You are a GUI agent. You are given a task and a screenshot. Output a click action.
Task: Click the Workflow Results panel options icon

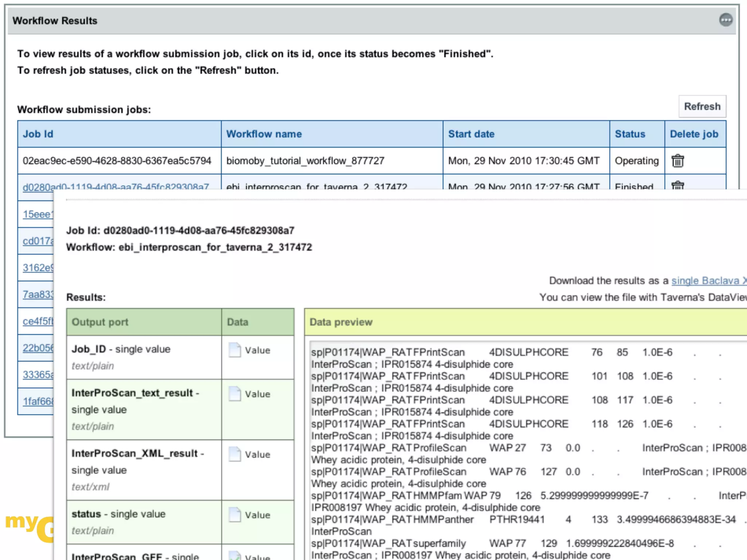[725, 20]
